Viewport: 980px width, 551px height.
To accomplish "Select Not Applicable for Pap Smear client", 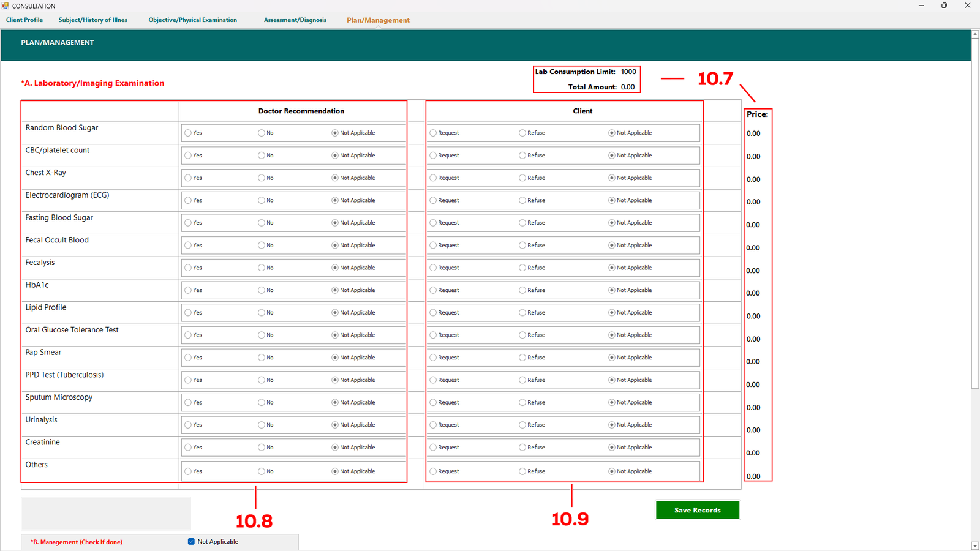I will point(611,358).
